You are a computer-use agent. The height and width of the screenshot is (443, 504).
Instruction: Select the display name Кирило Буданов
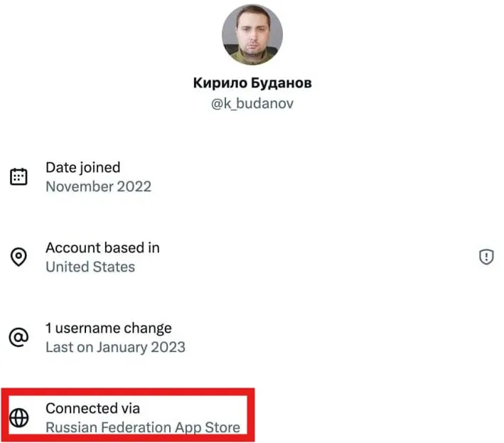252,82
